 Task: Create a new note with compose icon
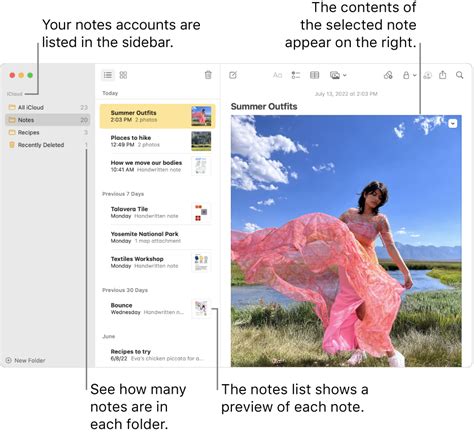(x=233, y=75)
